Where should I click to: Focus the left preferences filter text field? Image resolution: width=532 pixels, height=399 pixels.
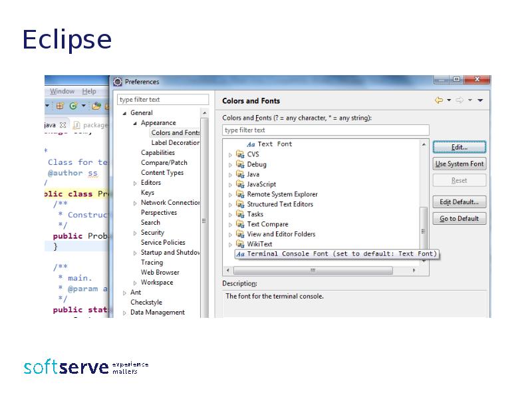click(163, 99)
